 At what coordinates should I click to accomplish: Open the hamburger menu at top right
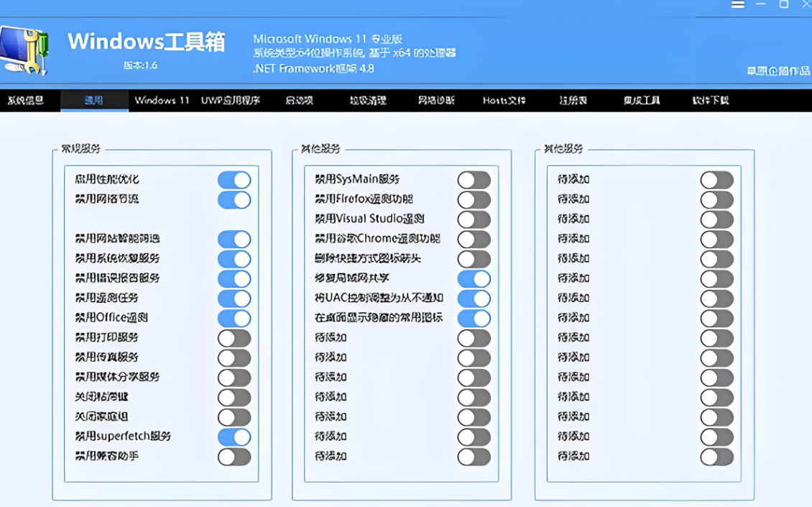point(738,4)
